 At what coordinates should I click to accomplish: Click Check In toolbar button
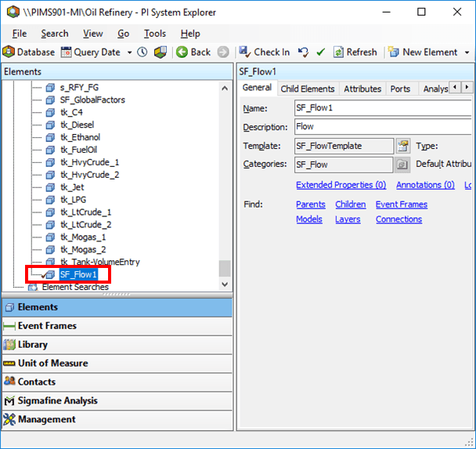pyautogui.click(x=264, y=53)
